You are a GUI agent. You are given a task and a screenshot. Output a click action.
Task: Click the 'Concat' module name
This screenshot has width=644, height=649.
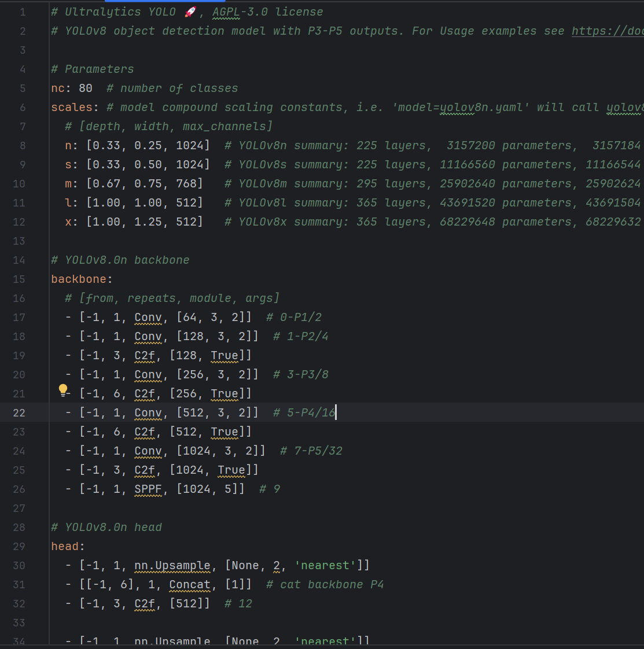[x=190, y=584]
